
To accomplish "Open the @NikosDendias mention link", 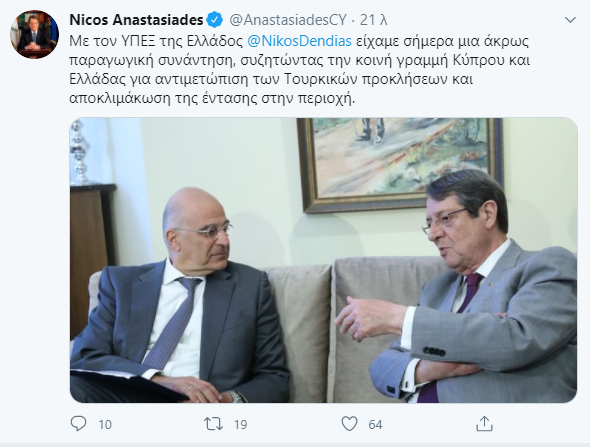I will pyautogui.click(x=299, y=41).
